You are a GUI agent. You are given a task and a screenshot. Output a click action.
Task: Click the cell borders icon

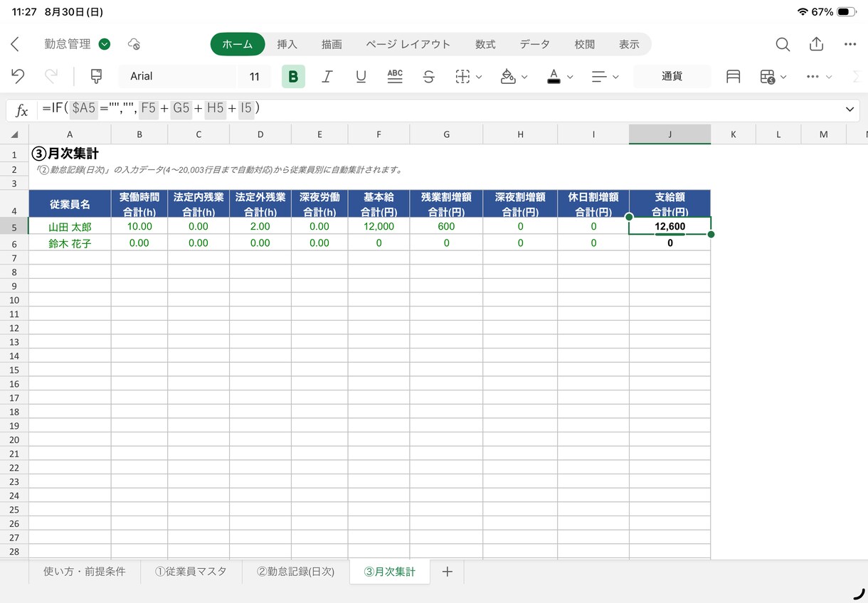click(x=462, y=76)
